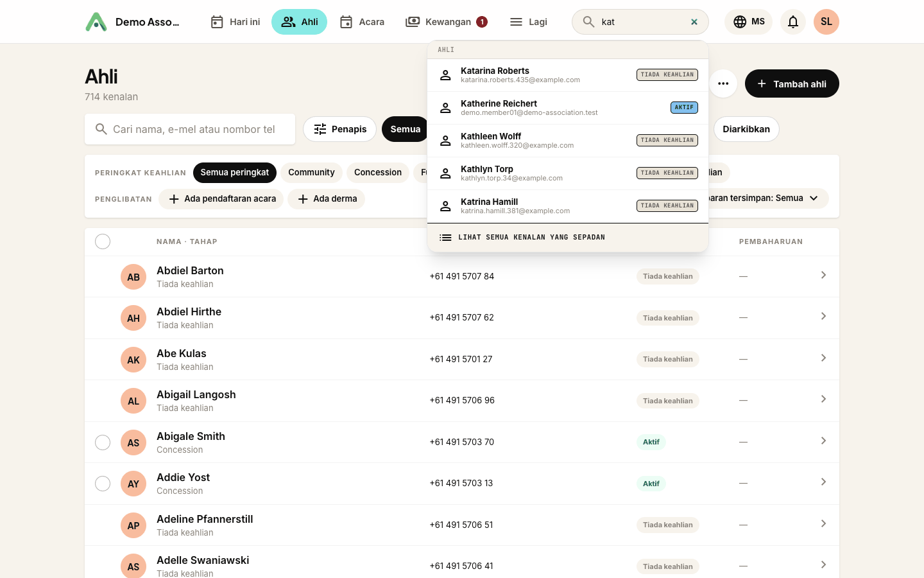Click person icon beside Katarina Roberts
924x578 pixels.
445,75
